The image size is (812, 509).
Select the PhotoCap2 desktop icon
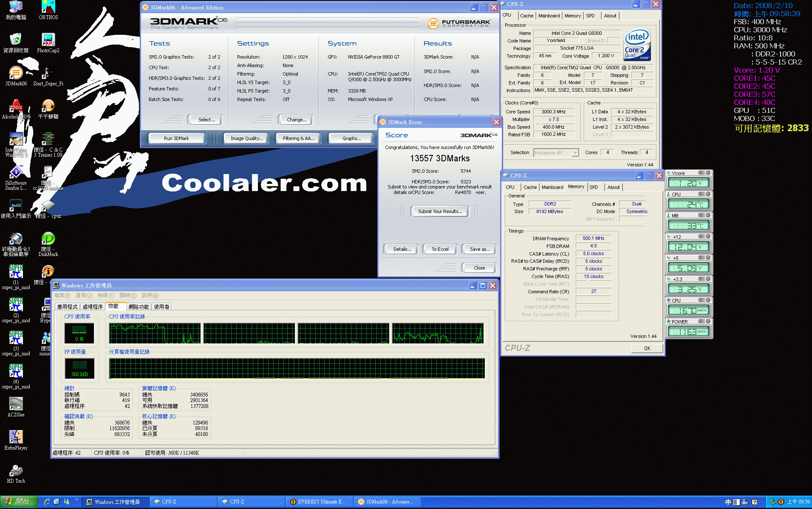[x=48, y=42]
